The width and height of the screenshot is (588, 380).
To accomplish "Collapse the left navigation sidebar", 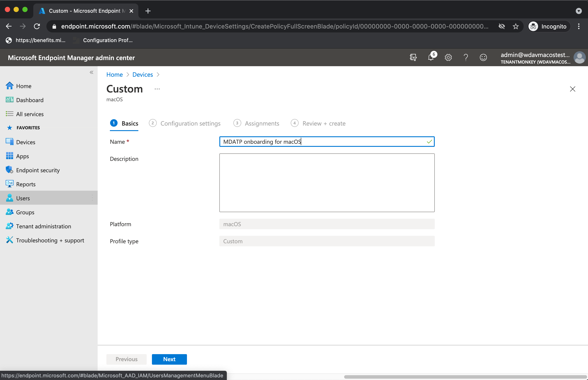I will [92, 72].
